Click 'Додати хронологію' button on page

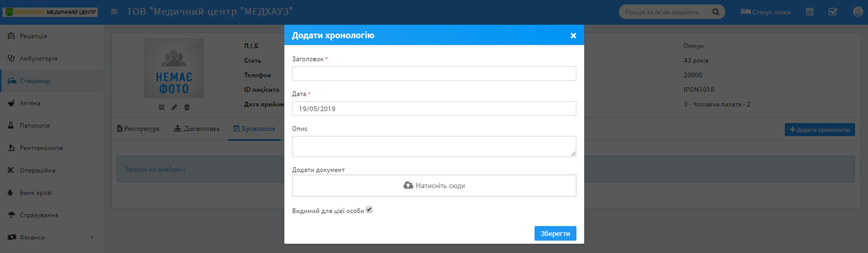[x=820, y=130]
